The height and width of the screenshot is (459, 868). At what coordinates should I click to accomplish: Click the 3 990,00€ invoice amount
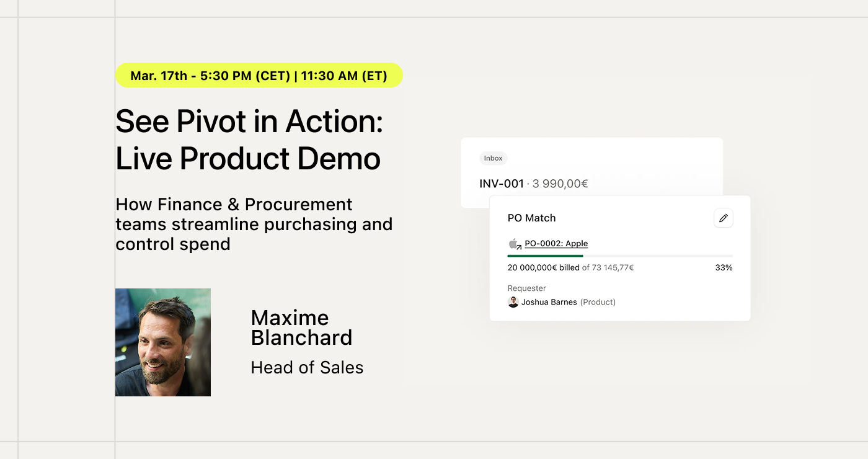(560, 184)
